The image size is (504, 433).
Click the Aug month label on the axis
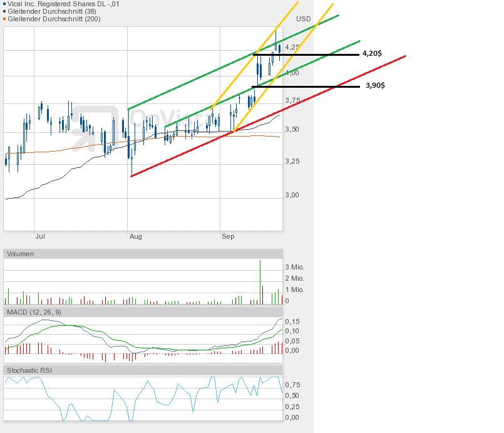pyautogui.click(x=136, y=236)
